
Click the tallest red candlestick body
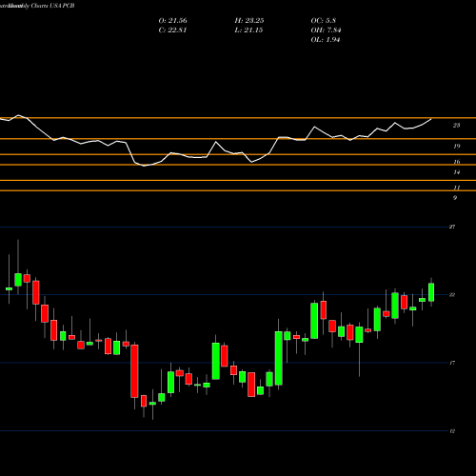134,371
